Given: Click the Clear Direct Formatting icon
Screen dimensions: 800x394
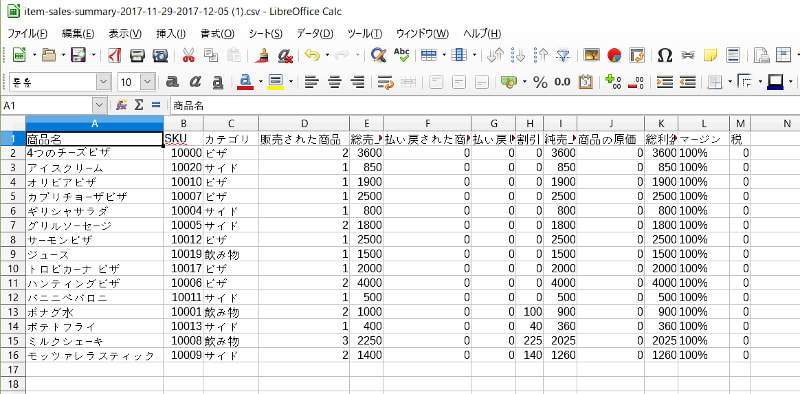Looking at the screenshot, I should pyautogui.click(x=285, y=55).
